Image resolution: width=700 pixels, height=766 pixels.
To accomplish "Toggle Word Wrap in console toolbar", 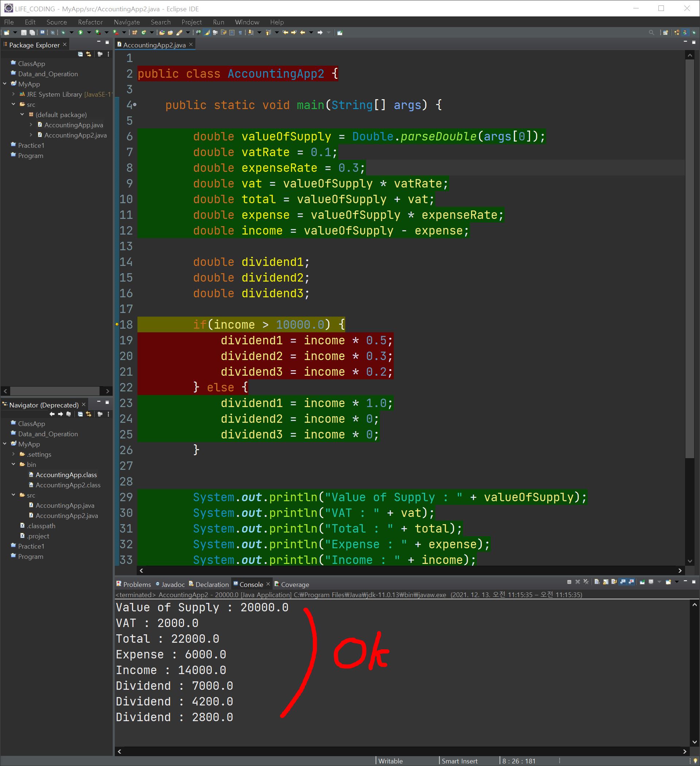I will coord(614,582).
